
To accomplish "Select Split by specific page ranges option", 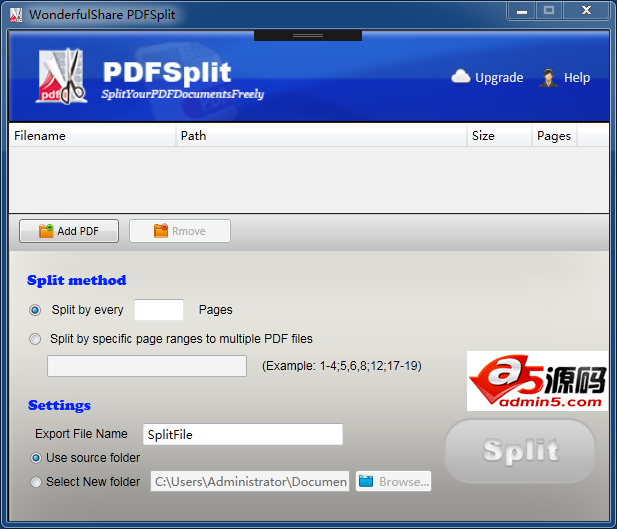I will [35, 339].
